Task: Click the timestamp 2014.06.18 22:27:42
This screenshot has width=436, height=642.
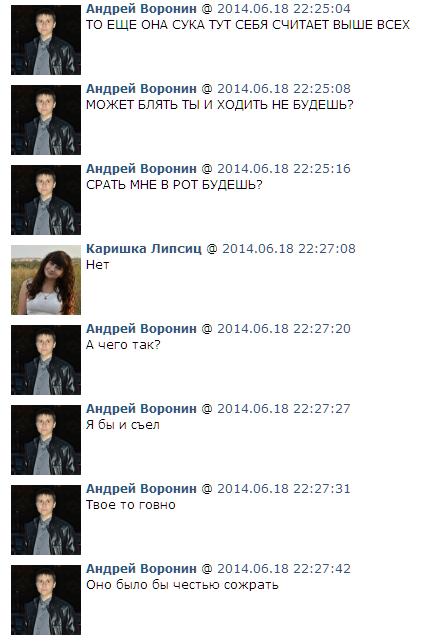Action: 284,569
